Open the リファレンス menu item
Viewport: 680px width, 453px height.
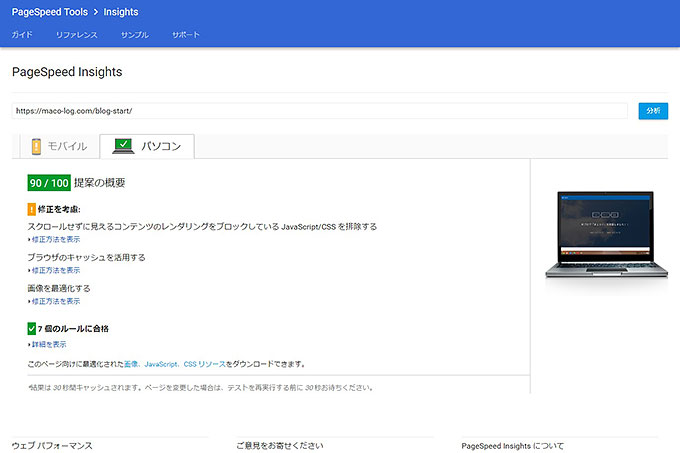pos(76,35)
